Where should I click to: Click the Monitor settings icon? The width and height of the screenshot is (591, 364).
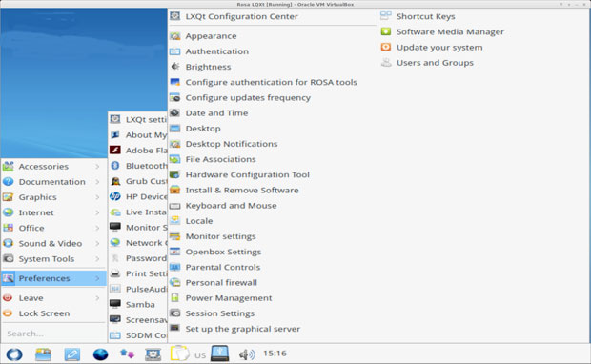pyautogui.click(x=174, y=236)
